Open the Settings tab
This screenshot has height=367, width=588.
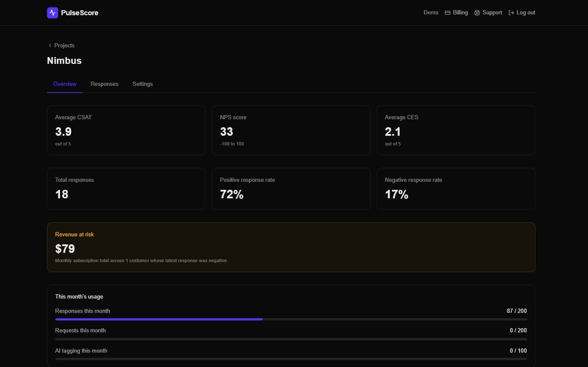[x=143, y=84]
